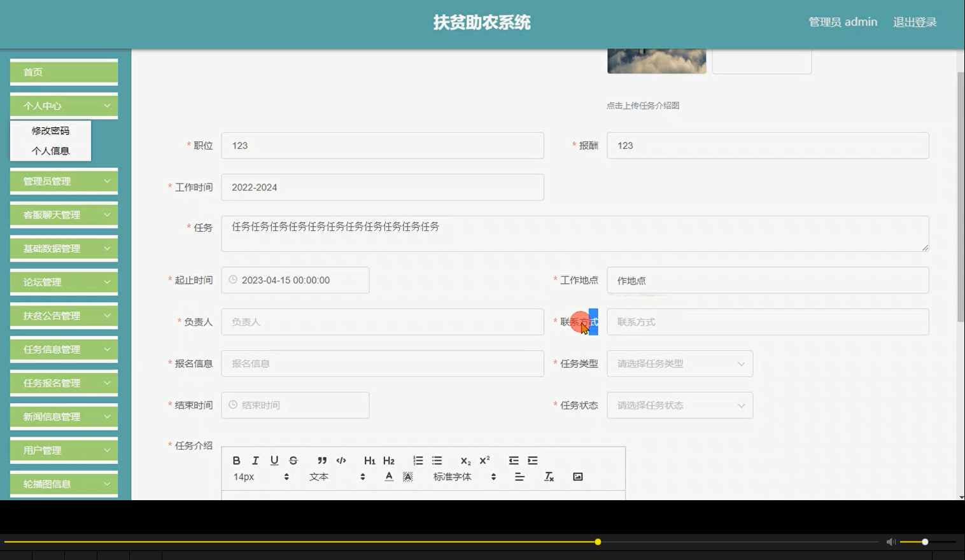This screenshot has height=560, width=965.
Task: Open the 任务状态 dropdown
Action: pyautogui.click(x=679, y=405)
